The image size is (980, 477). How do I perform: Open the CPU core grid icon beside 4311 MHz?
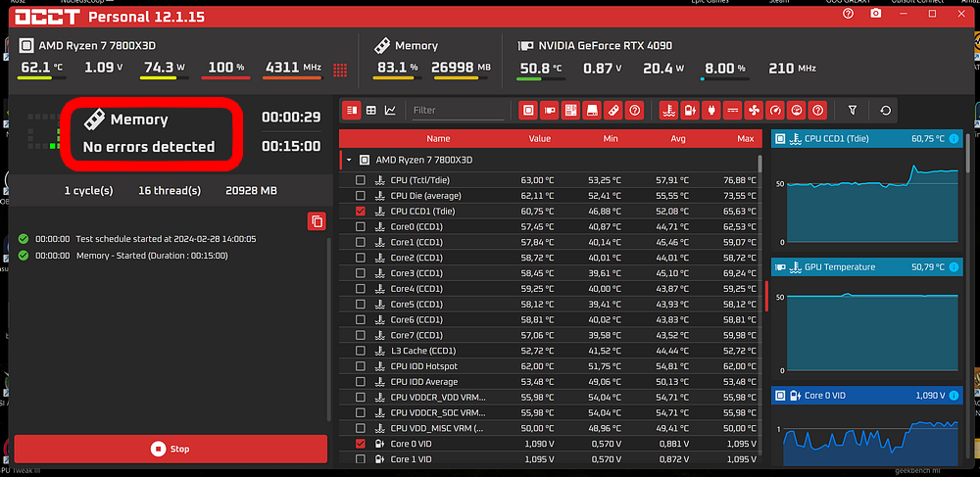[x=340, y=70]
